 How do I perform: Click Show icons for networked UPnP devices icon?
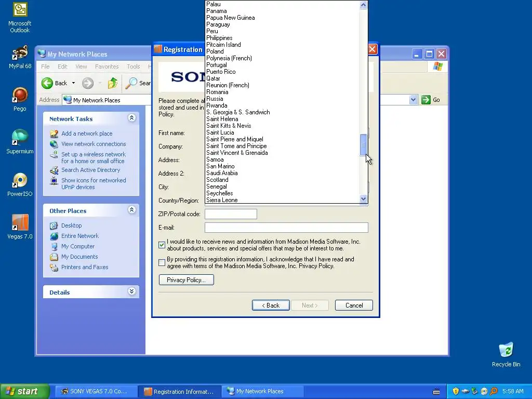(x=54, y=180)
